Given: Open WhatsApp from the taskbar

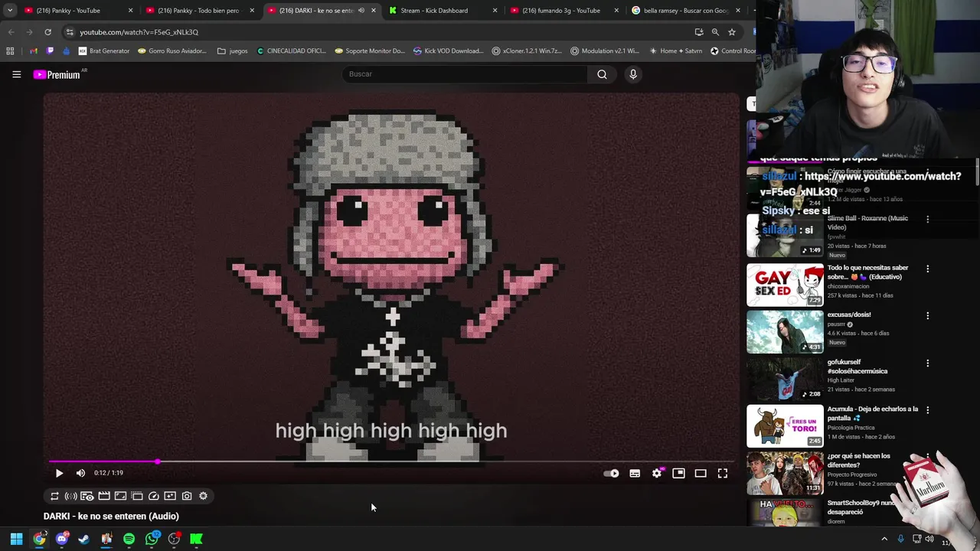Looking at the screenshot, I should click(x=152, y=539).
